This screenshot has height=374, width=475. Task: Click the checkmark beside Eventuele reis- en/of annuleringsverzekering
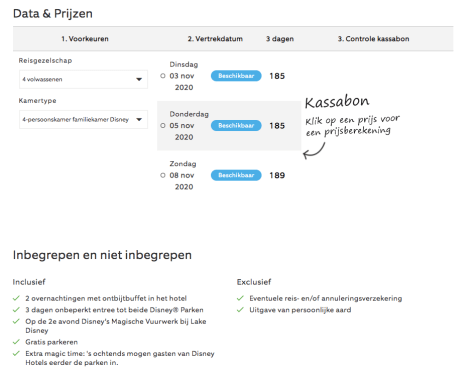click(240, 298)
